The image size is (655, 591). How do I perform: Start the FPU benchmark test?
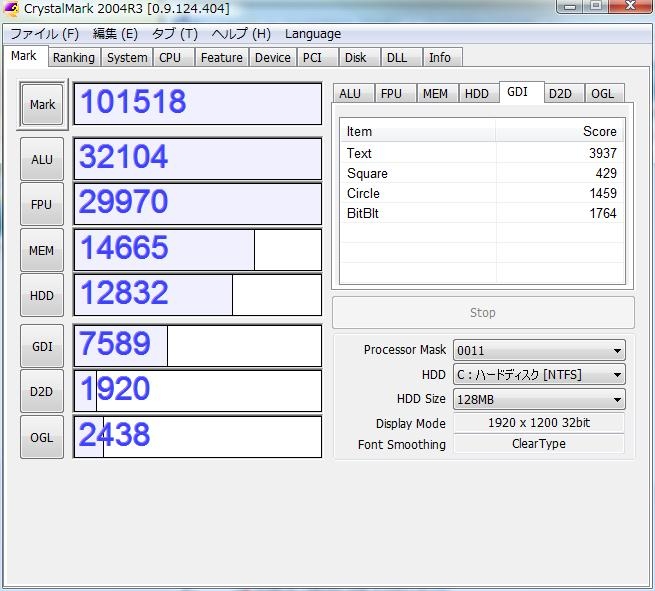point(42,205)
